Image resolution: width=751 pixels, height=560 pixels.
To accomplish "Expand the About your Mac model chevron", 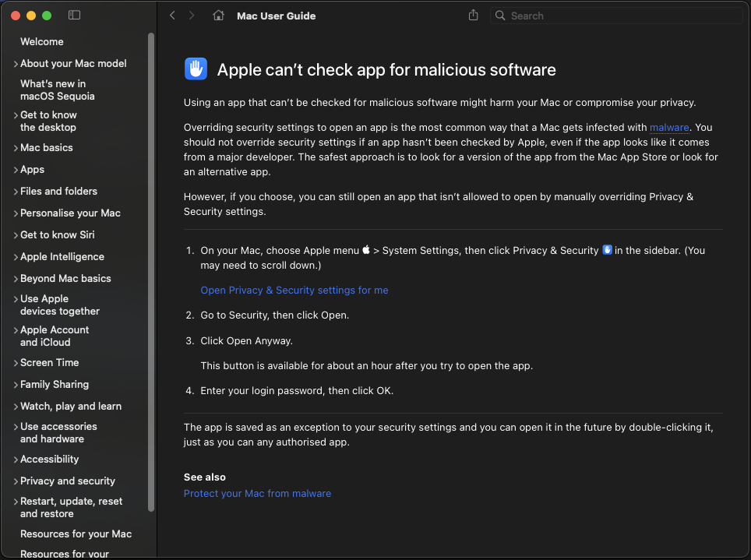I will (16, 64).
